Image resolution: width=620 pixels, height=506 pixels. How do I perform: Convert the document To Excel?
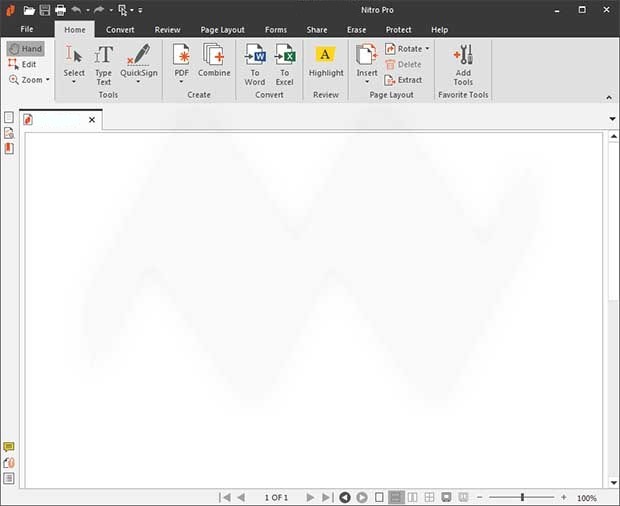pos(285,64)
